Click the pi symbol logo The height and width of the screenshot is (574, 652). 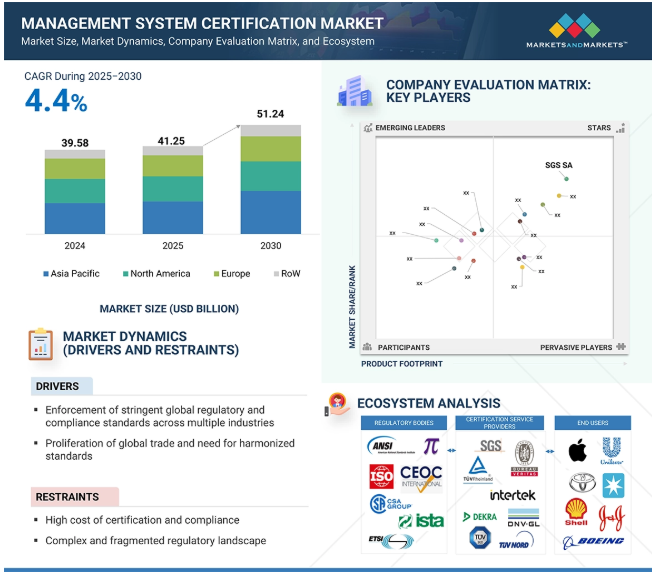(x=431, y=446)
